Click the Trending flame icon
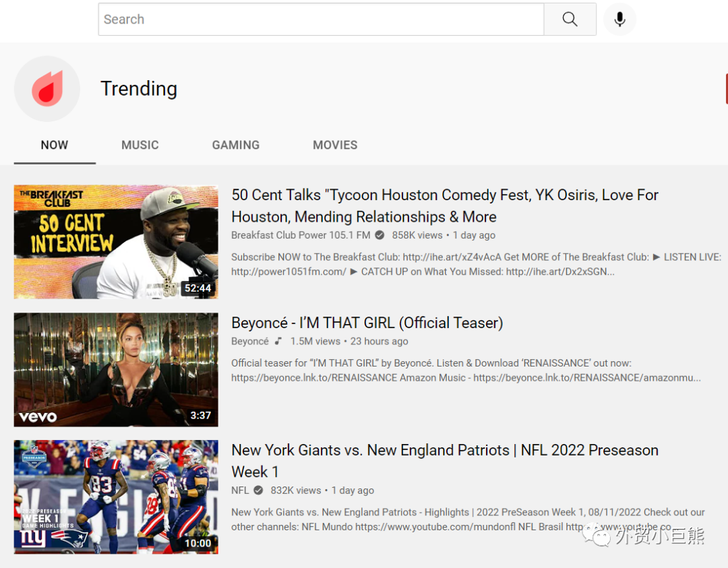728x568 pixels. (47, 88)
